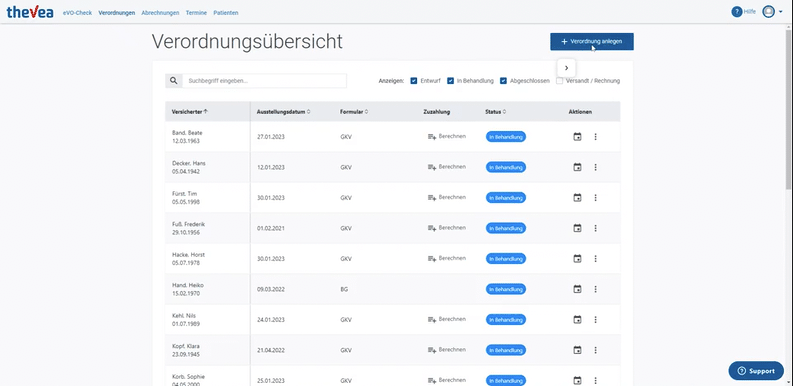Screen dimensions: 793x386
Task: Open the Support chat button
Action: 756,371
